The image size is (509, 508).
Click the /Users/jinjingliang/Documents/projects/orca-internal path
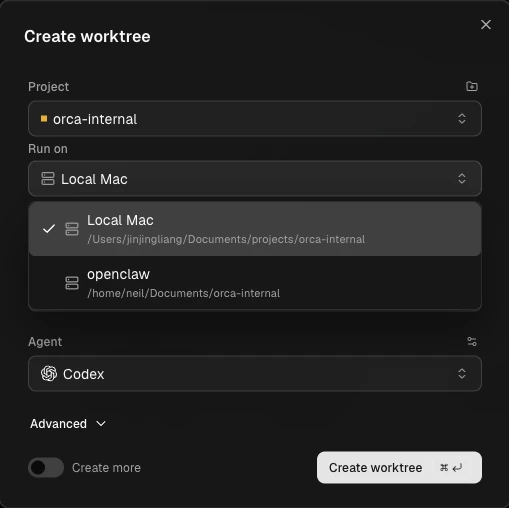coord(226,239)
